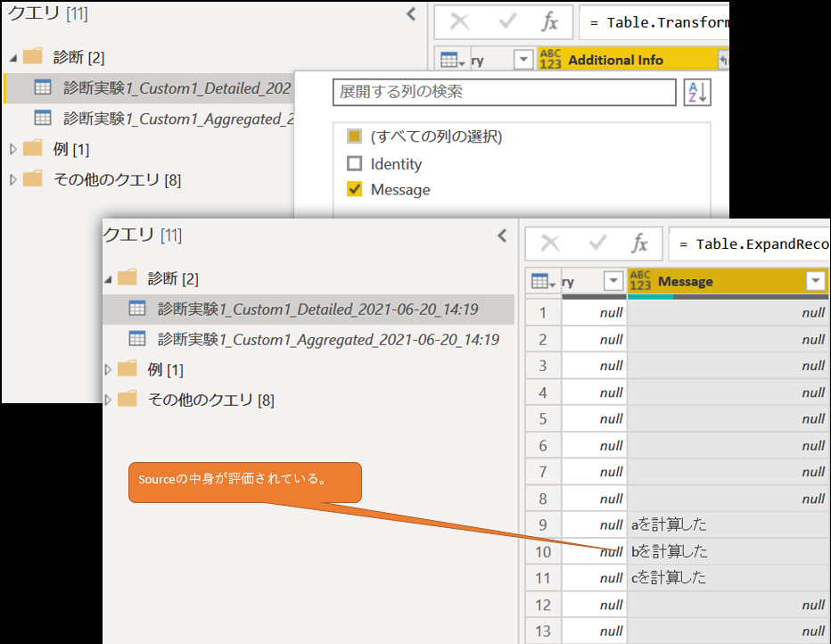This screenshot has width=831, height=644.
Task: Expand その他のクエリ [8] in the lower pane
Action: point(108,400)
